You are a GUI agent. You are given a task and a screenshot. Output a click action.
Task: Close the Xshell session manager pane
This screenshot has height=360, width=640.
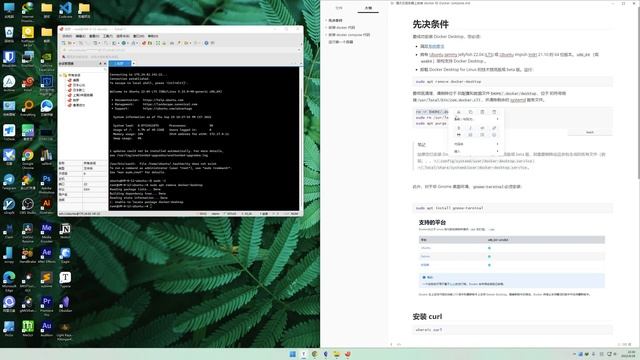[105, 63]
